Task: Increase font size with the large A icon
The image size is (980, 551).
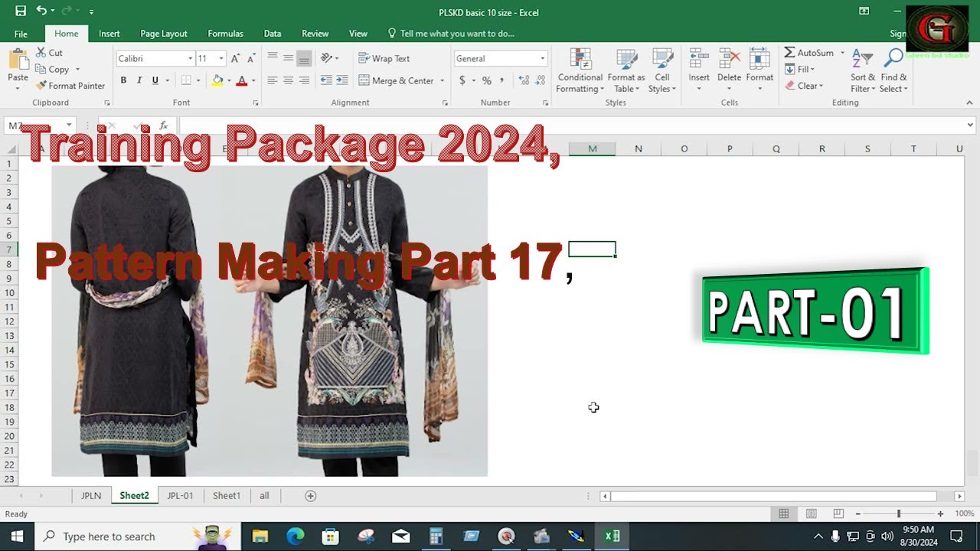Action: tap(235, 58)
